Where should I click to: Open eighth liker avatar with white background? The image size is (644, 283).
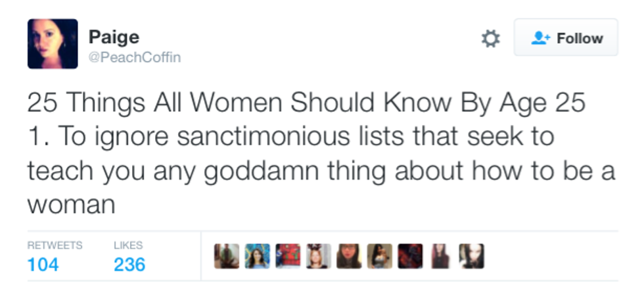[441, 256]
